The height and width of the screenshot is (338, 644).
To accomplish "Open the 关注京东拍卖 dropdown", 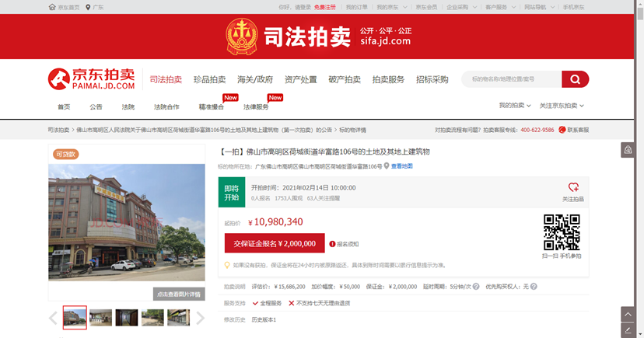I will point(562,106).
